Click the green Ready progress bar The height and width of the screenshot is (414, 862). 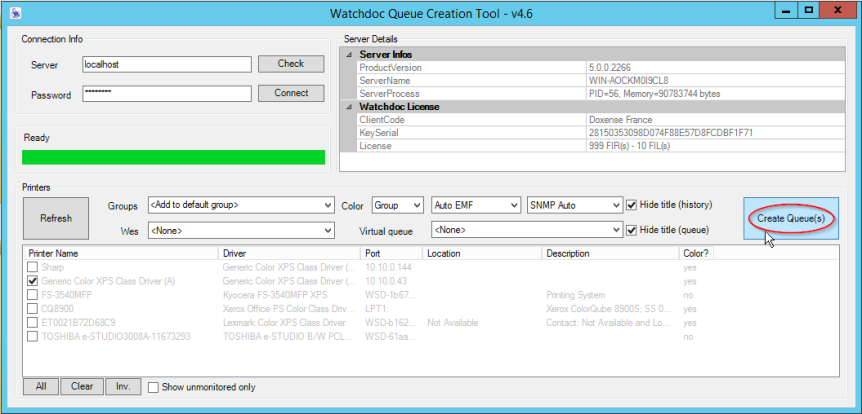(173, 157)
